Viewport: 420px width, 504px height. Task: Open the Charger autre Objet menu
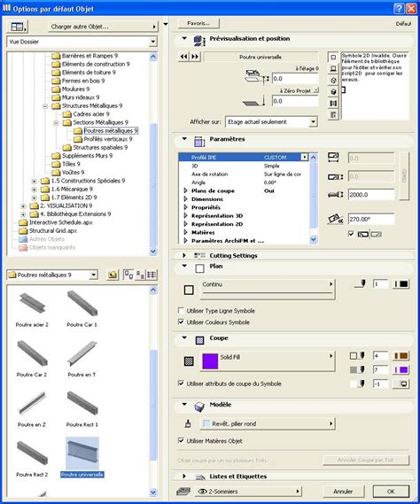coord(103,27)
